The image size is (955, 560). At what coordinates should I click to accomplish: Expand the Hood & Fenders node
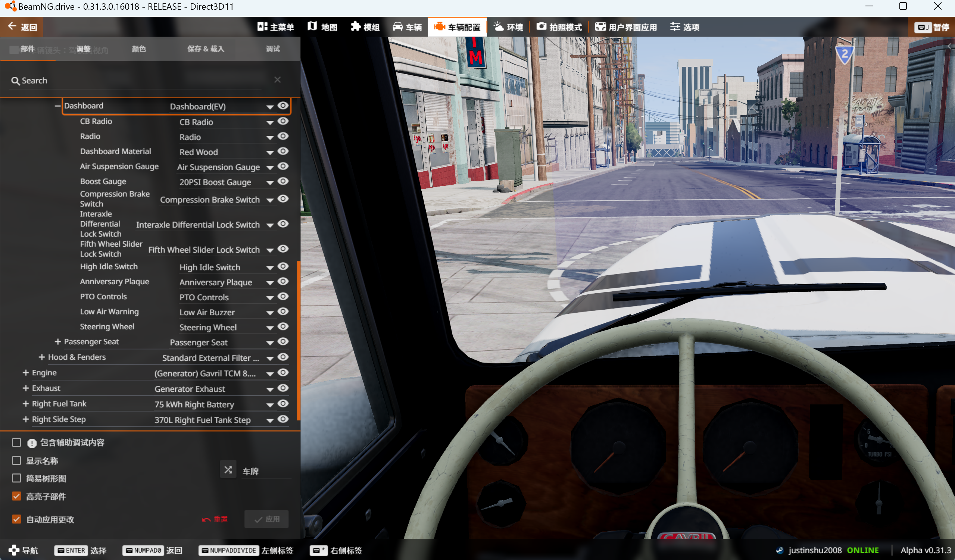point(42,357)
